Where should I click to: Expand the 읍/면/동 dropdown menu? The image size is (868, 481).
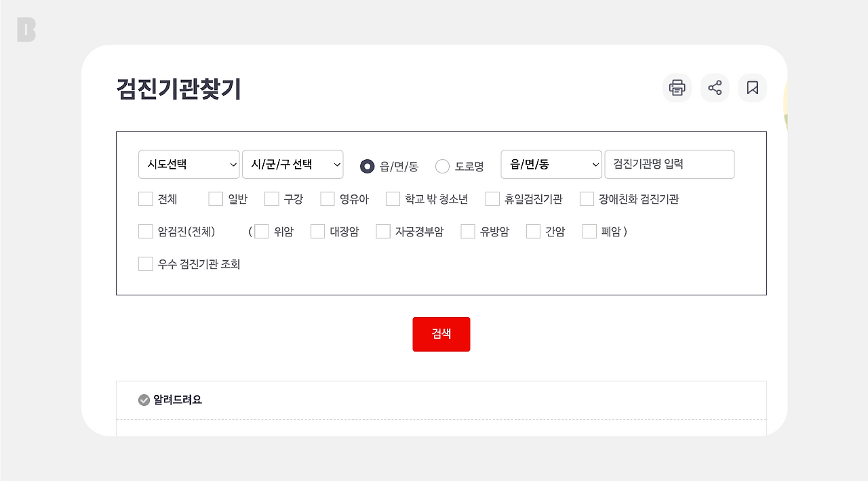(551, 164)
